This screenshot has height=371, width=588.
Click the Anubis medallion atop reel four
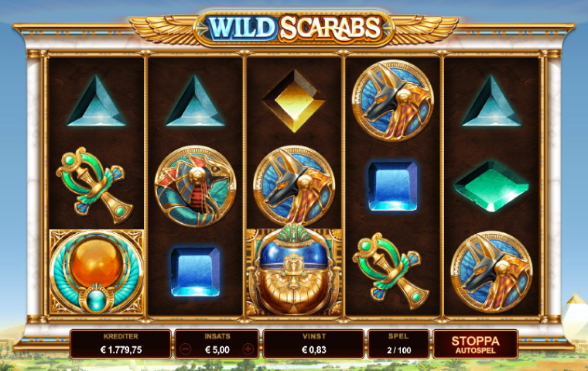tap(392, 101)
